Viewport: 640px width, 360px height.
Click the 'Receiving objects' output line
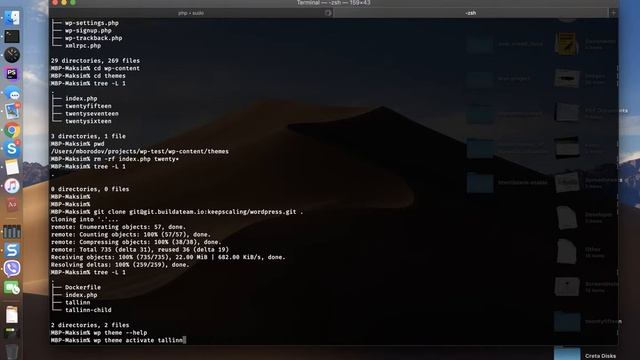point(168,257)
